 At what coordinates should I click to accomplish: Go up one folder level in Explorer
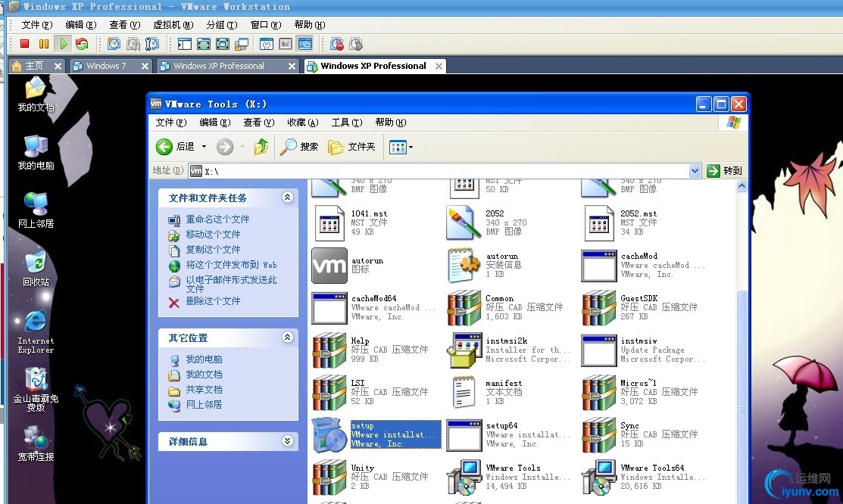tap(261, 147)
